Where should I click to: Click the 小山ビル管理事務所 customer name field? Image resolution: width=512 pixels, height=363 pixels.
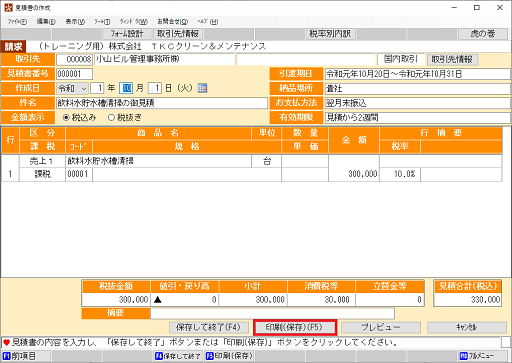165,60
